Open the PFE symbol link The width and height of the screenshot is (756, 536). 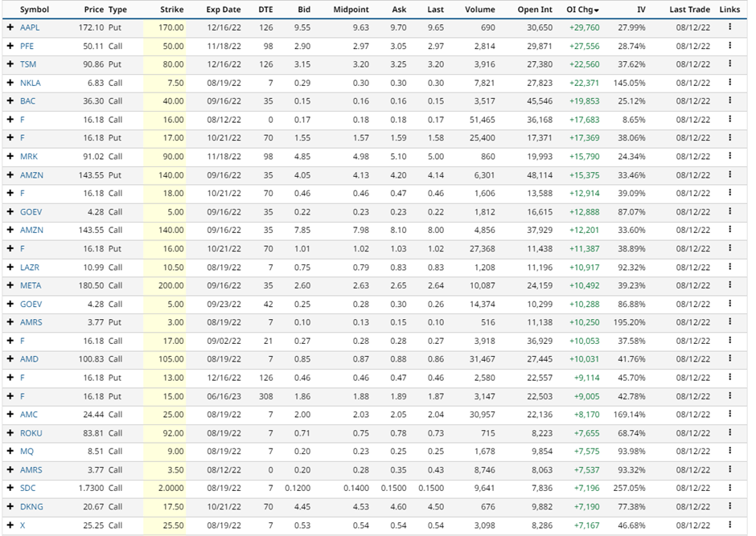27,46
